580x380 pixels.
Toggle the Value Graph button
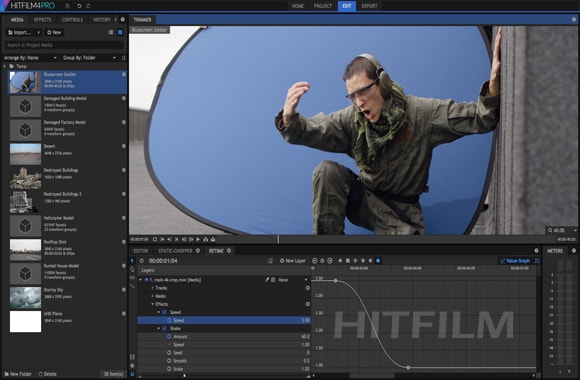coord(515,261)
